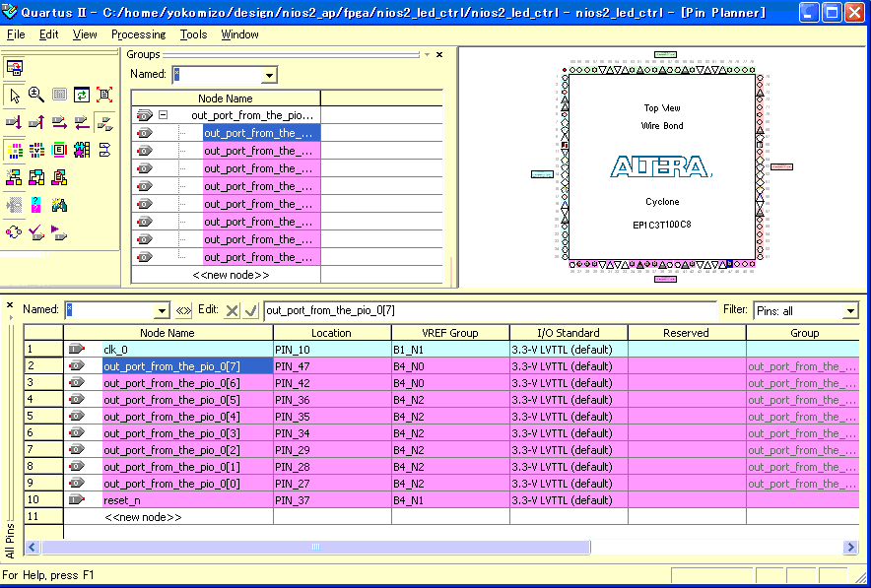
Task: Click the green-arrows refresh view icon
Action: pos(82,95)
